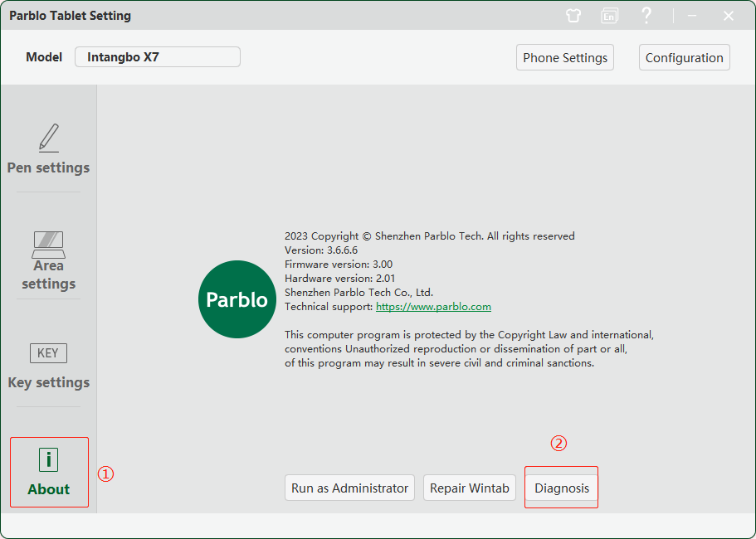Click the 'Model' label
Screen dimensions: 756x539
[44, 57]
